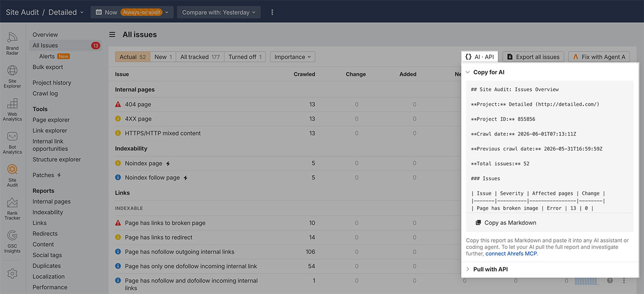Open Internal link opportunities in sidebar
Image resolution: width=644 pixels, height=294 pixels.
(50, 145)
